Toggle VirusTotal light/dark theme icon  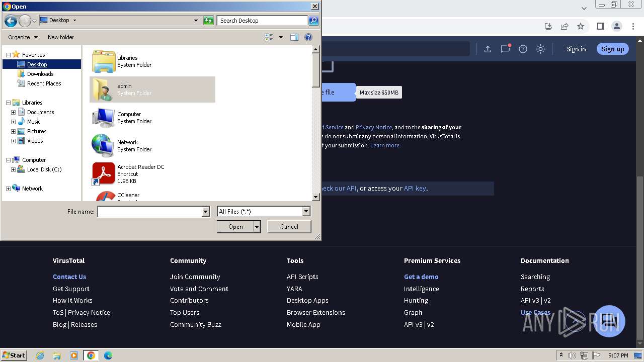(x=540, y=49)
